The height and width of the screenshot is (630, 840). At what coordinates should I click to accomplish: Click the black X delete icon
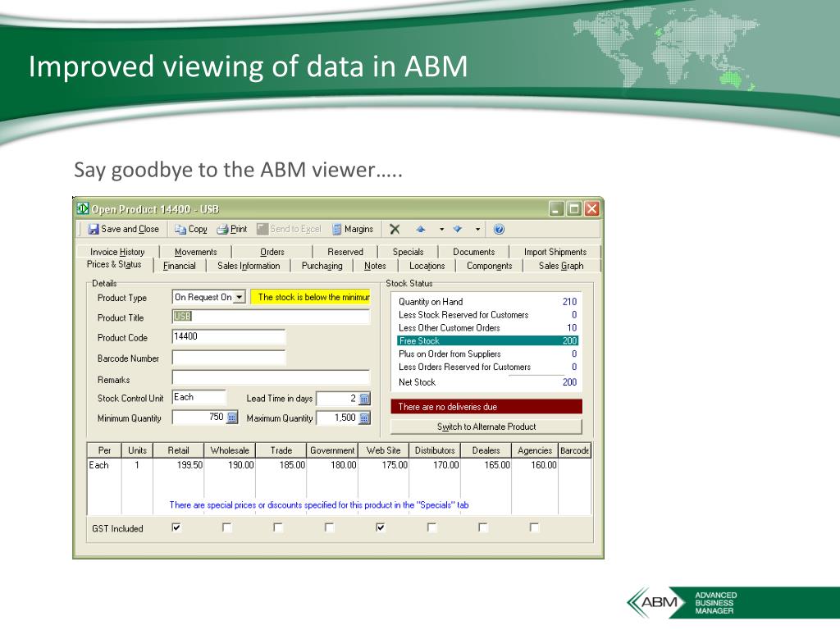pyautogui.click(x=395, y=230)
